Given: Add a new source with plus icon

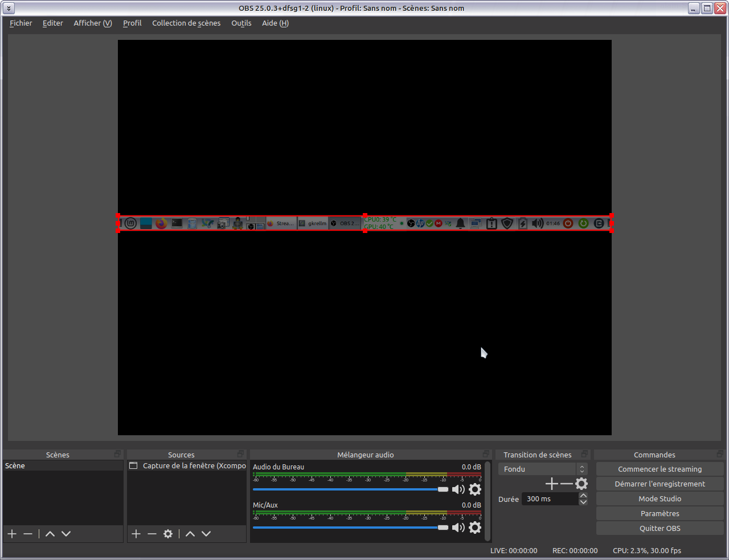Looking at the screenshot, I should (136, 534).
